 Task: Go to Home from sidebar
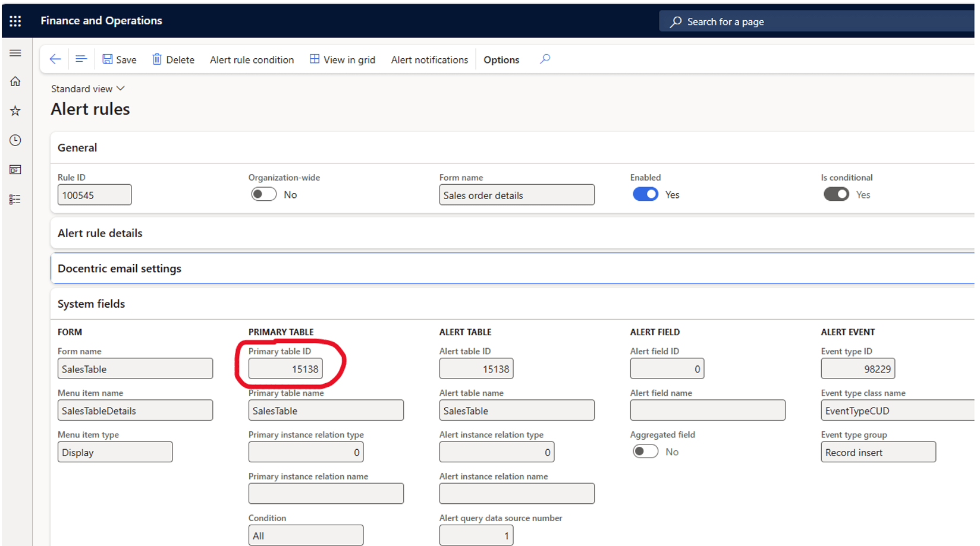tap(15, 81)
